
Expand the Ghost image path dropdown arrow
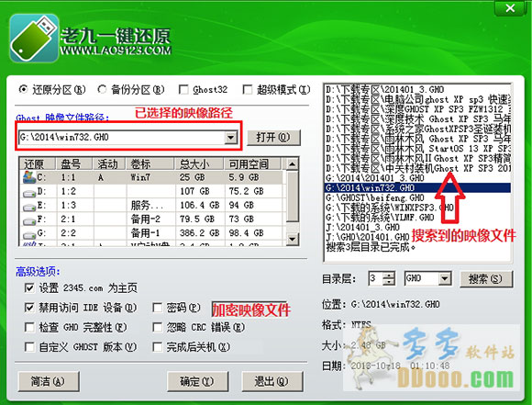[231, 138]
